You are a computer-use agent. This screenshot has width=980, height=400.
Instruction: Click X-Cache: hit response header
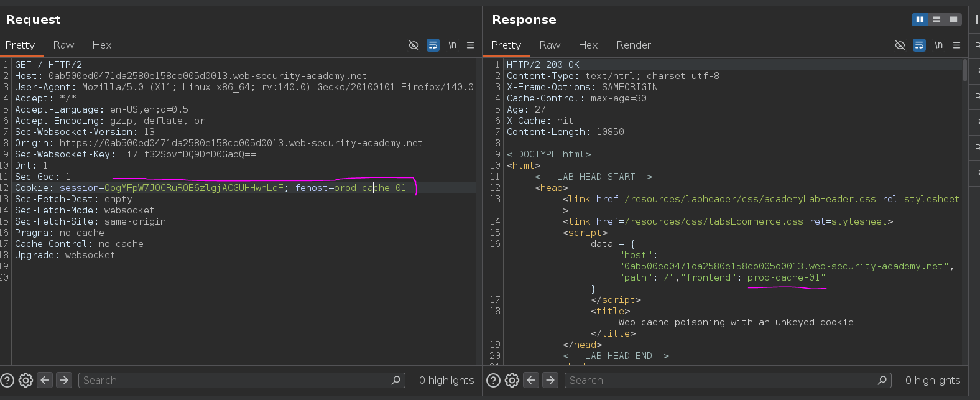540,121
